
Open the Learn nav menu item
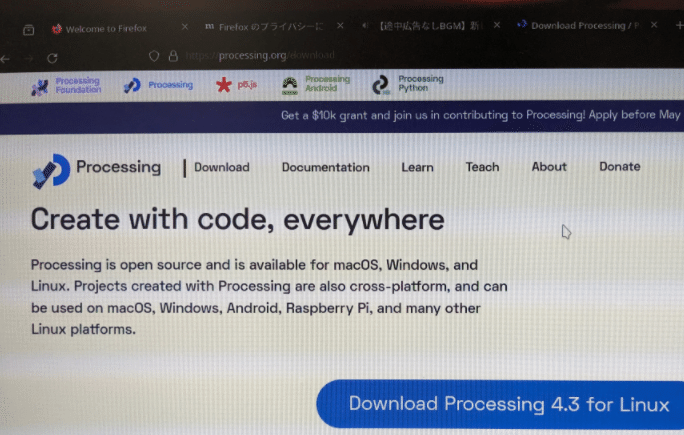(417, 168)
